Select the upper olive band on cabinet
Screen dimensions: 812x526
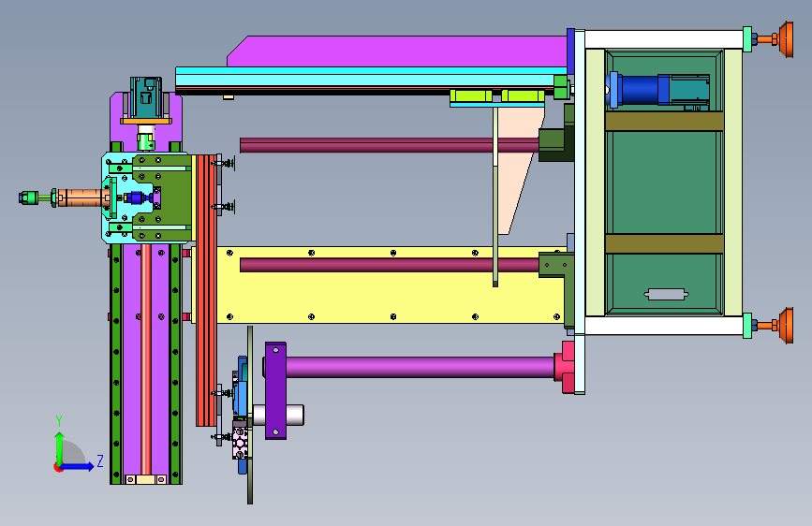[664, 121]
